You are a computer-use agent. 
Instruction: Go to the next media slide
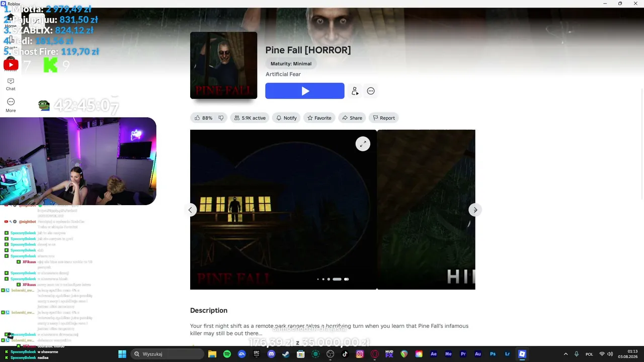475,210
